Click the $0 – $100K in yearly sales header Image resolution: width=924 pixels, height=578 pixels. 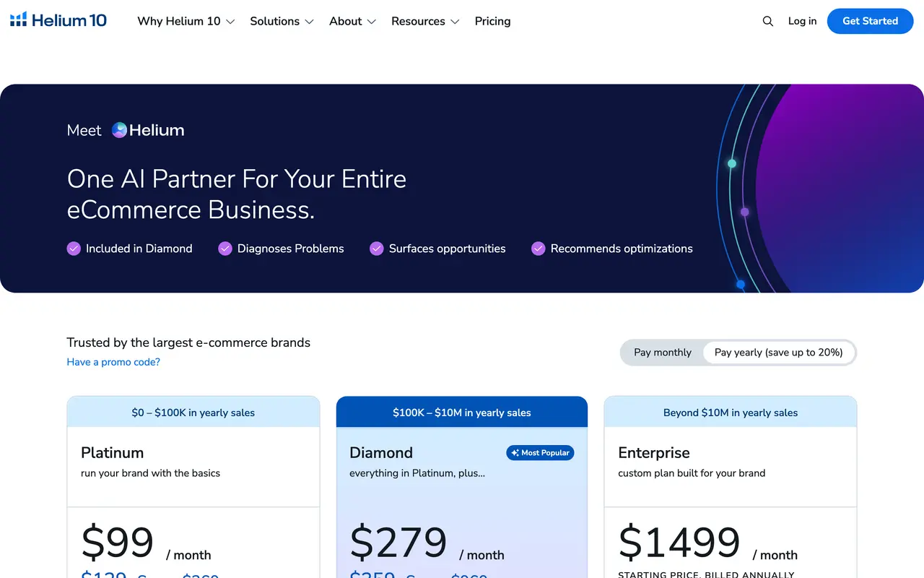[193, 413]
